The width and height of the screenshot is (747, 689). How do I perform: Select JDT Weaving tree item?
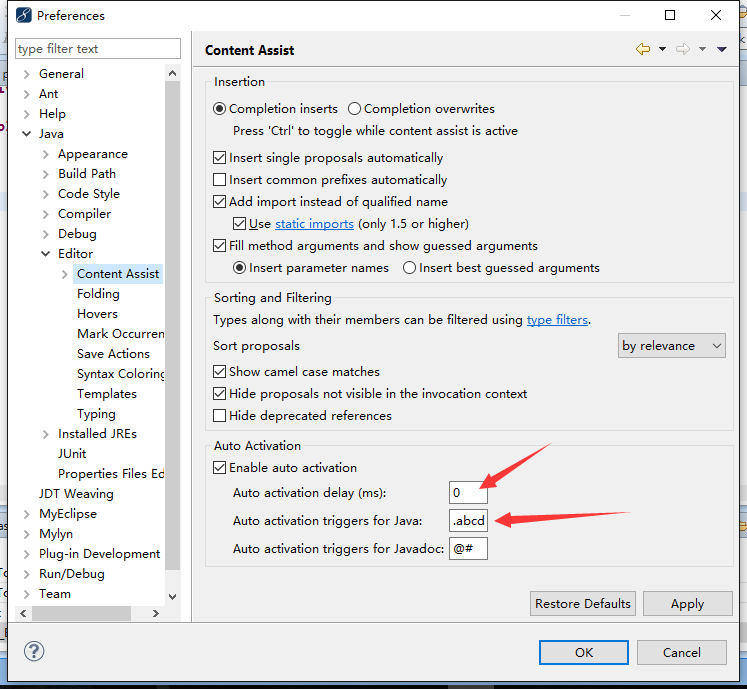[x=76, y=494]
